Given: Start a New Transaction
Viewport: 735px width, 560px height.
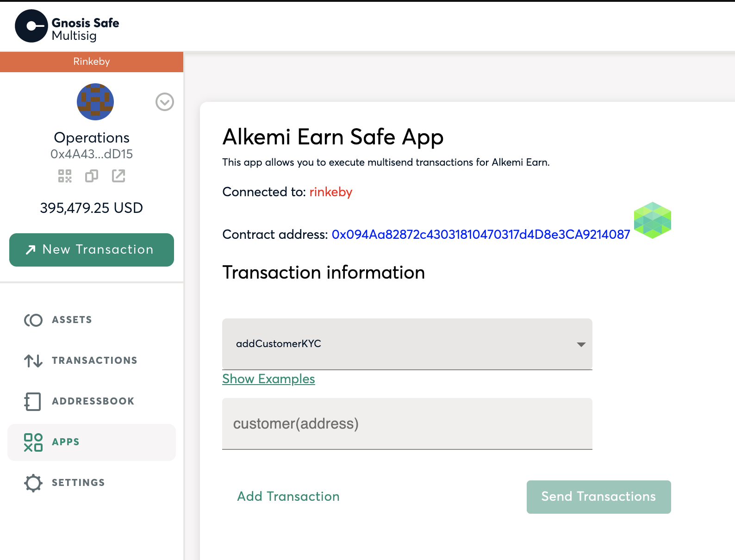Looking at the screenshot, I should 92,250.
